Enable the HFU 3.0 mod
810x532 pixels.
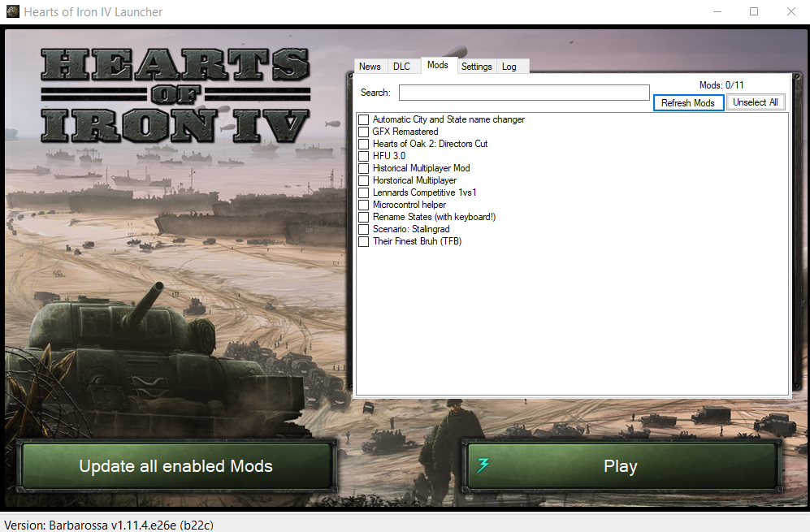coord(363,156)
